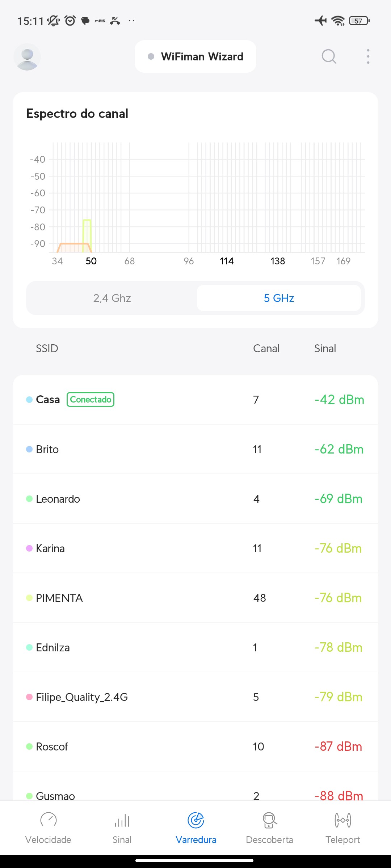Open the user profile avatar
This screenshot has height=868, width=391.
(x=27, y=57)
